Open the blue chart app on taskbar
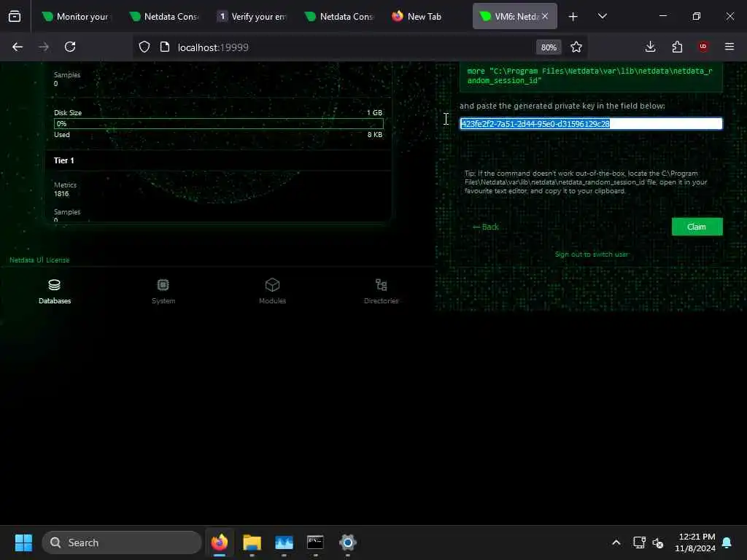 [x=284, y=542]
